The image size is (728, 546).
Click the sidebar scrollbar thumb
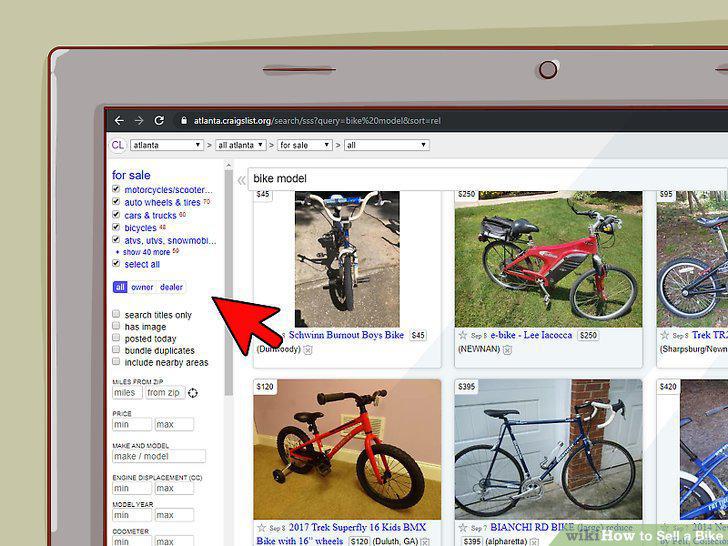point(228,282)
